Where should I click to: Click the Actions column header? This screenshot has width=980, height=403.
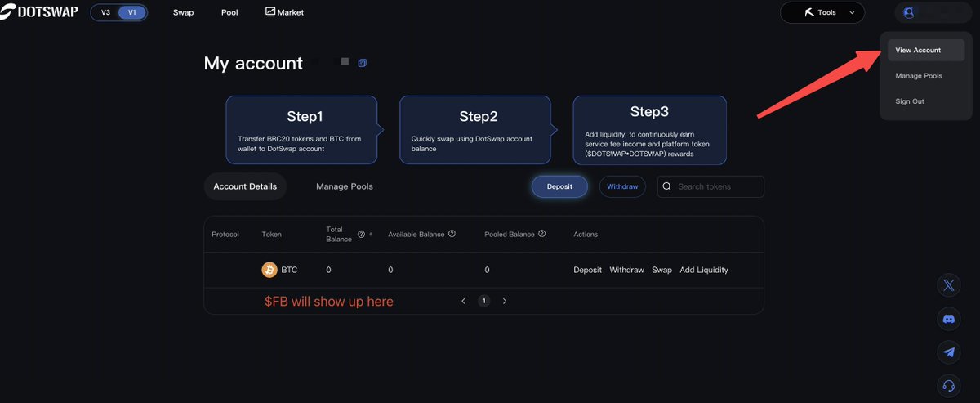[x=586, y=235]
